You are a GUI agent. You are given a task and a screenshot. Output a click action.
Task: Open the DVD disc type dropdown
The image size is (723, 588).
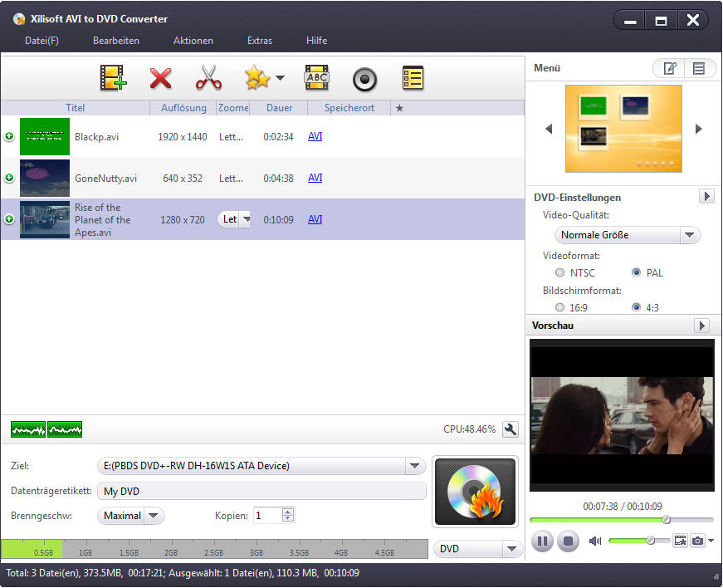pyautogui.click(x=478, y=549)
